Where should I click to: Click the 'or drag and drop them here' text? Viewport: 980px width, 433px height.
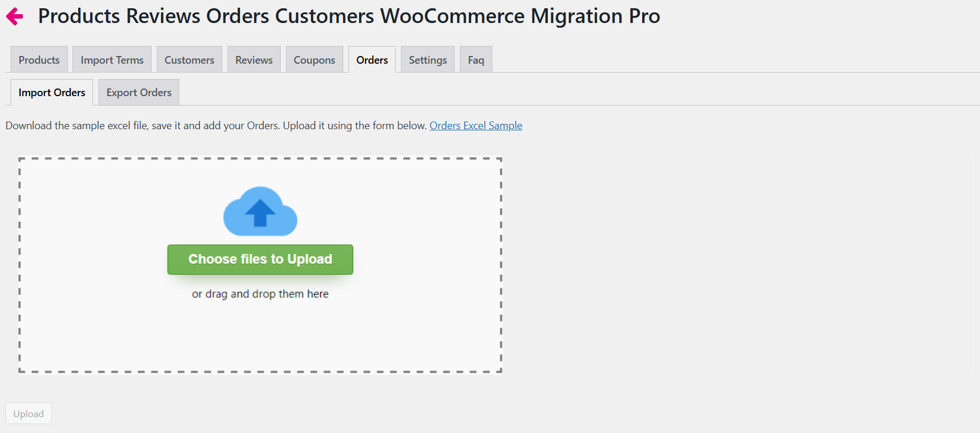coord(260,293)
